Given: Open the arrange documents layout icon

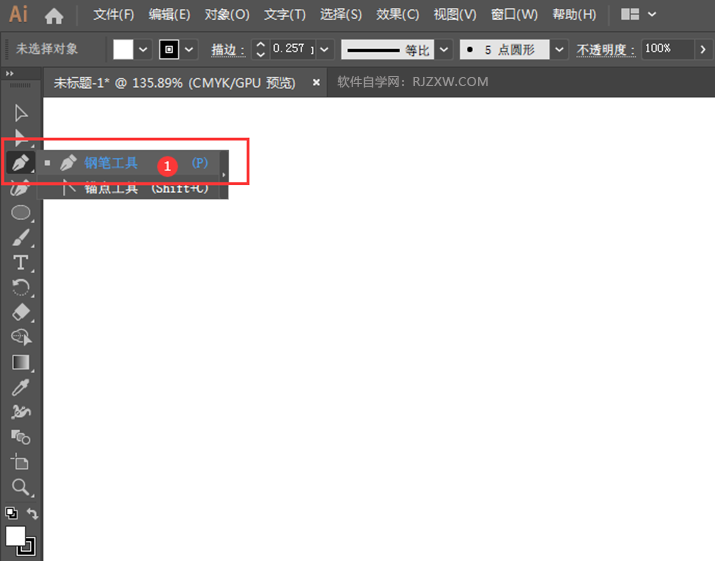Looking at the screenshot, I should [x=630, y=15].
